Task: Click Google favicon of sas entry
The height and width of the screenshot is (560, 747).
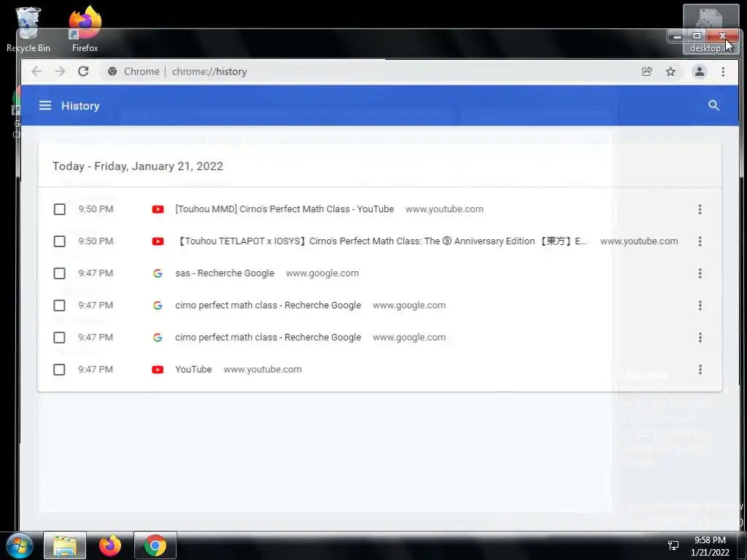Action: [x=158, y=273]
